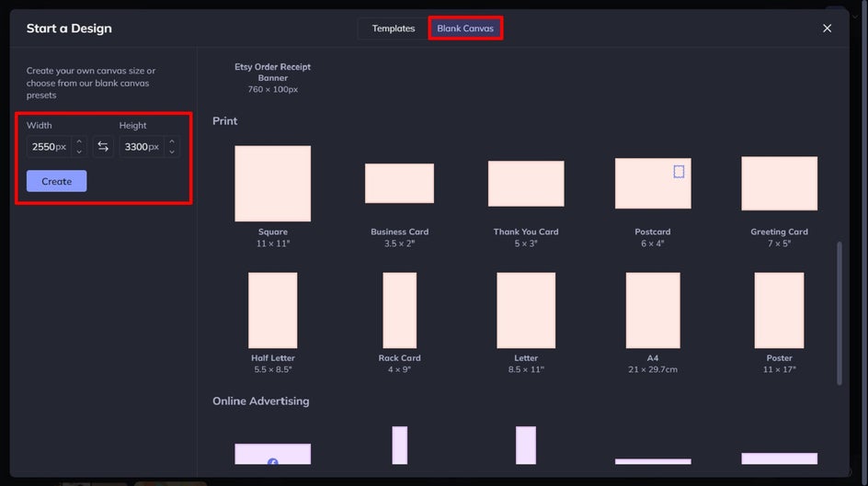868x486 pixels.
Task: Choose the Business Card preset thumbnail
Action: click(399, 183)
